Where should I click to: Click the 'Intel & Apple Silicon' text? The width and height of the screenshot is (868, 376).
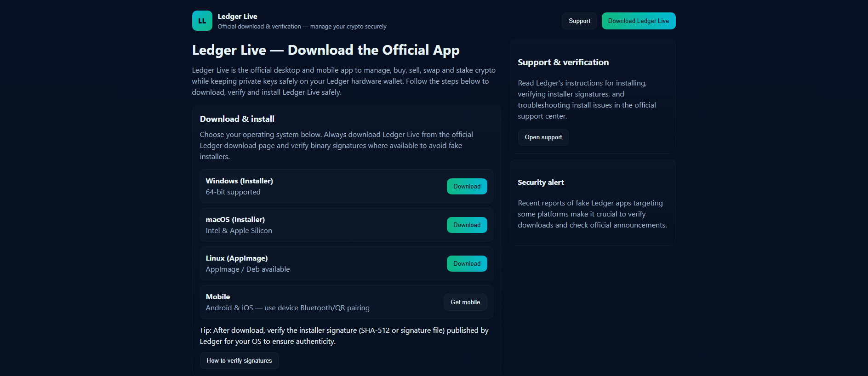239,231
